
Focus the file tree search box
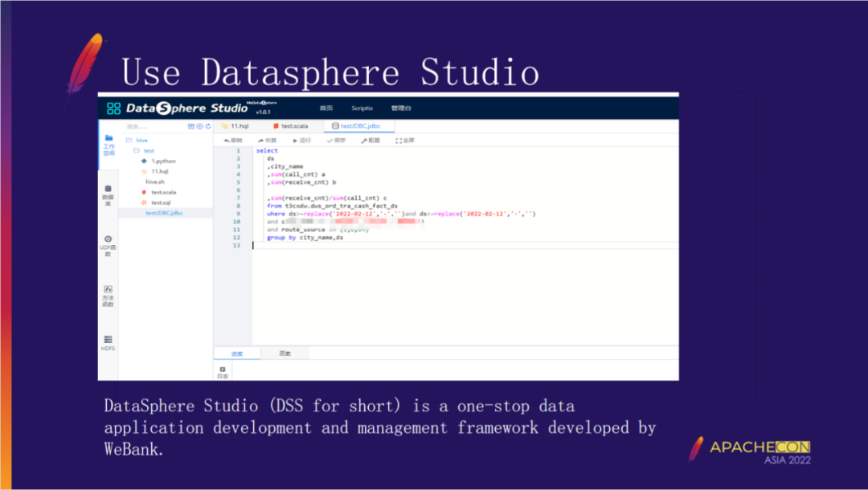pos(155,127)
